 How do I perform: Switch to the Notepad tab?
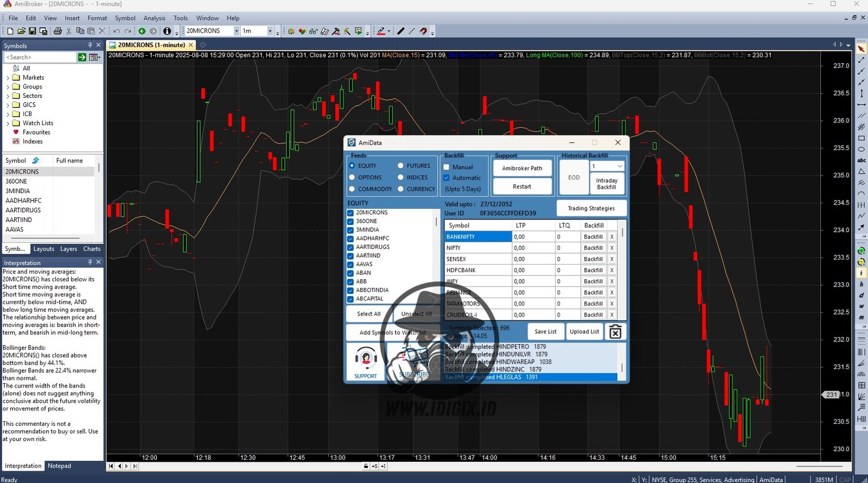coord(59,466)
